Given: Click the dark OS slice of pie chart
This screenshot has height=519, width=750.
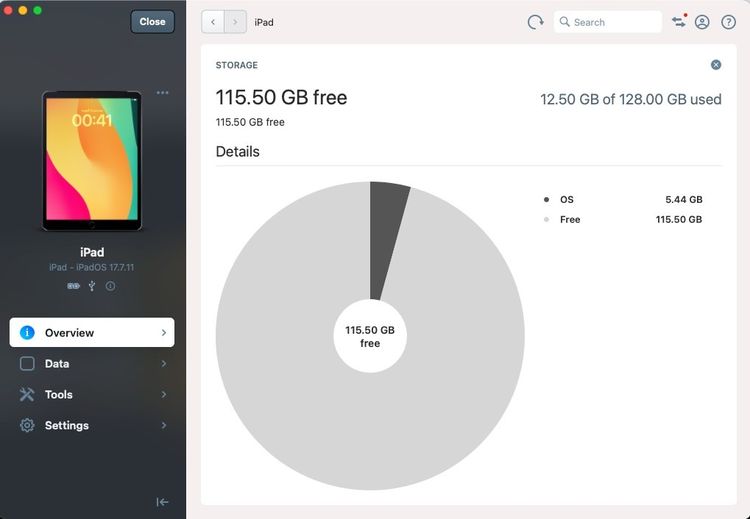Looking at the screenshot, I should pyautogui.click(x=386, y=239).
